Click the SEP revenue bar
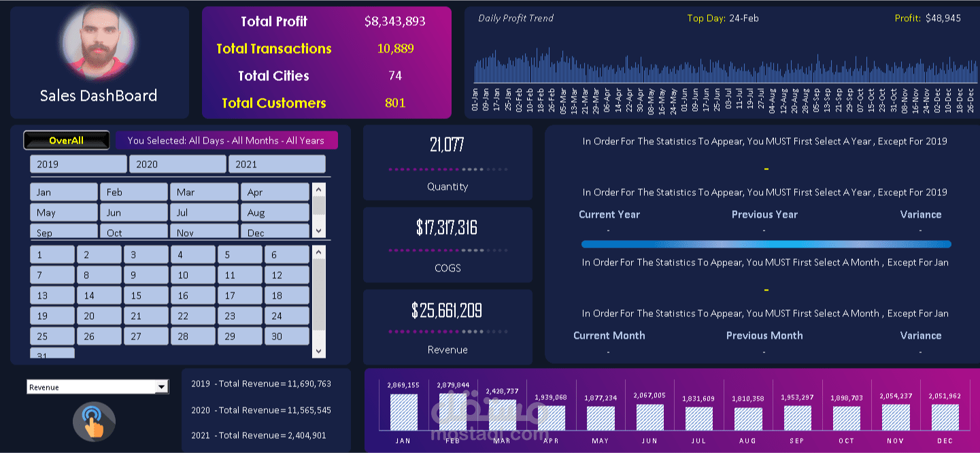This screenshot has width=980, height=453. [798, 418]
